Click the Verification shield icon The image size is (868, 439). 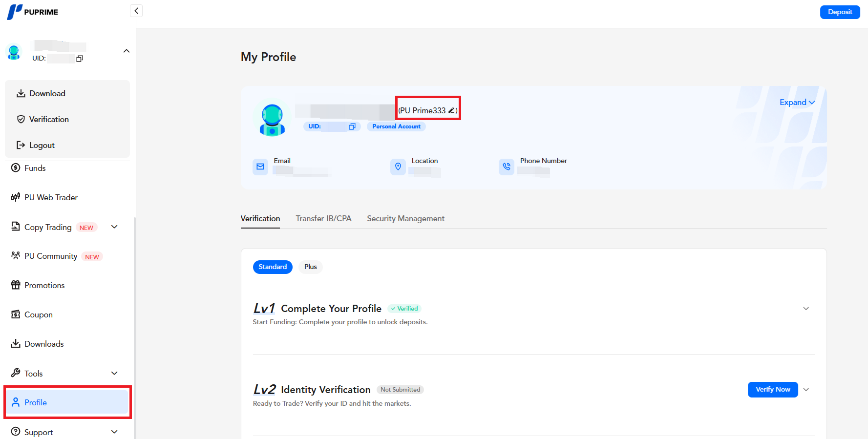[21, 119]
